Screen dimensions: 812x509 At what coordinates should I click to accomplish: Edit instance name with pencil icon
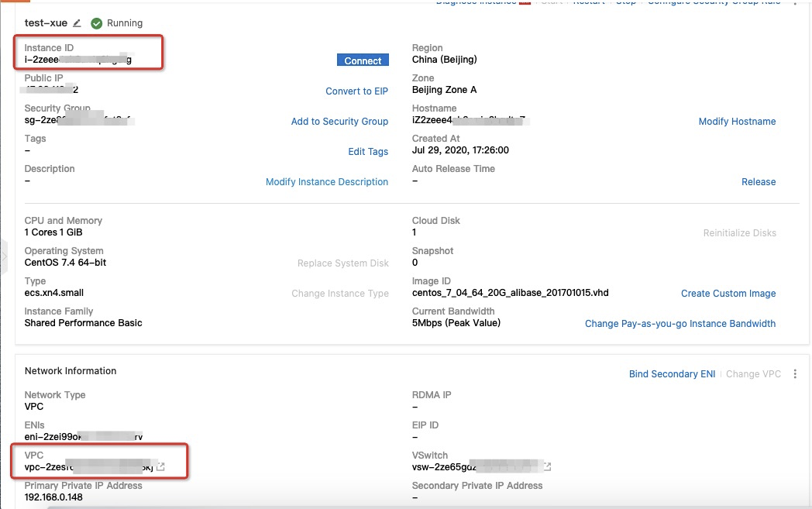click(x=77, y=22)
